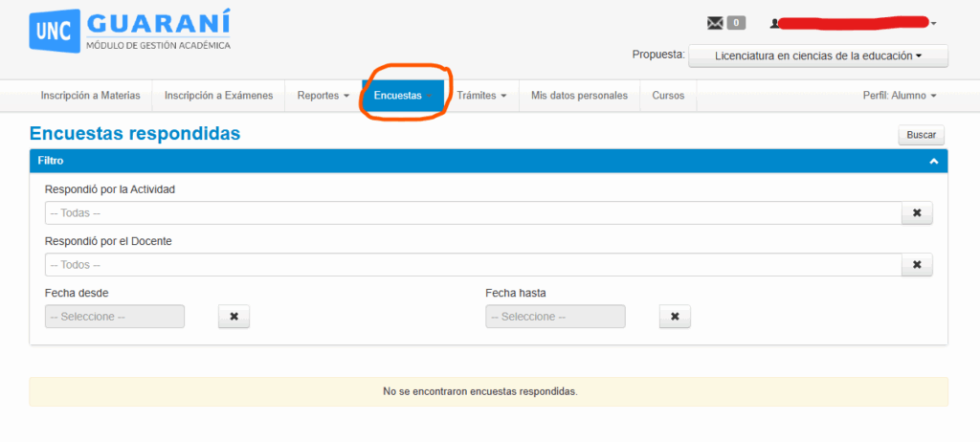Click the UNC Guaraní logo
The height and width of the screenshot is (442, 980).
tap(130, 32)
